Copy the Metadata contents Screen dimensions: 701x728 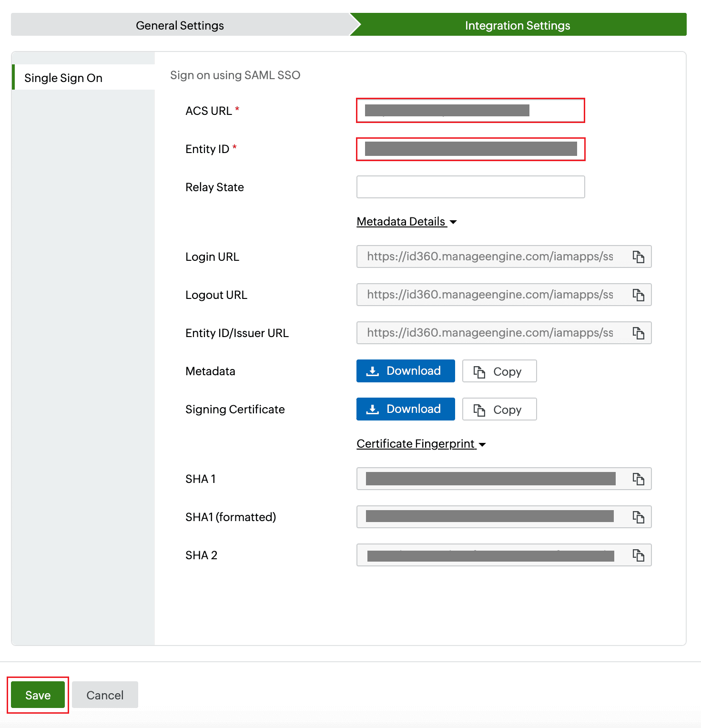pyautogui.click(x=499, y=371)
